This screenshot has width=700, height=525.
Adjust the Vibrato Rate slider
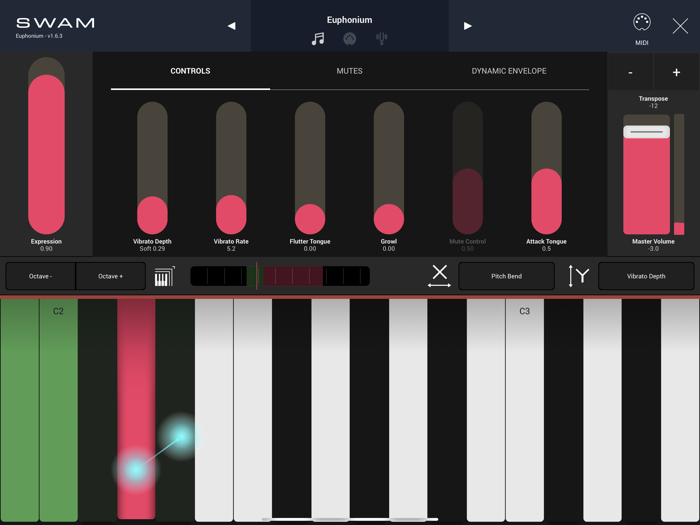pyautogui.click(x=231, y=168)
